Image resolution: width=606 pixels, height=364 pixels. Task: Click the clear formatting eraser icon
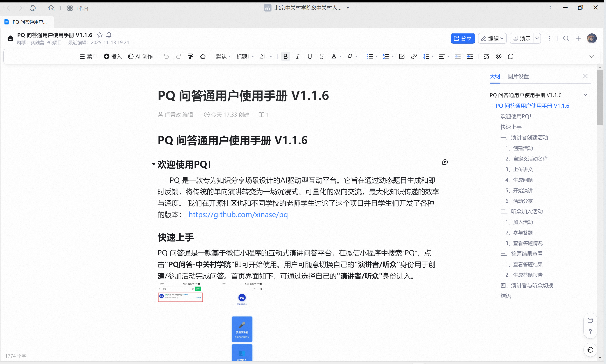203,57
